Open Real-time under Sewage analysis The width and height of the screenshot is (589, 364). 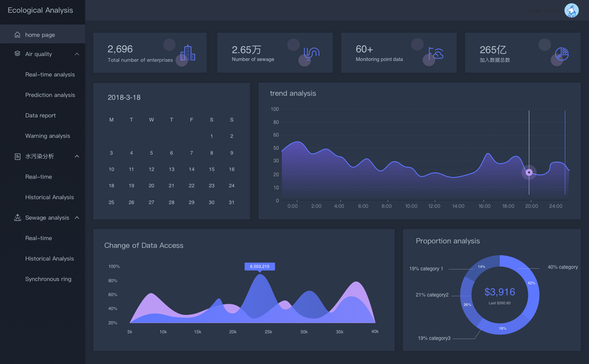(x=38, y=238)
